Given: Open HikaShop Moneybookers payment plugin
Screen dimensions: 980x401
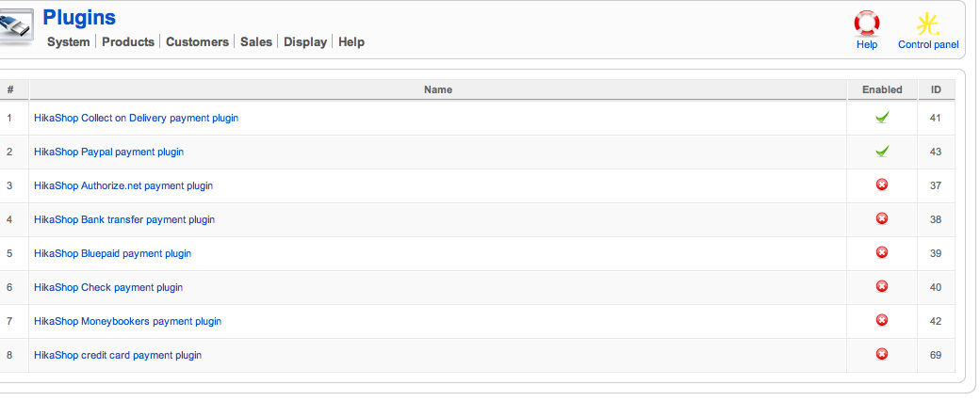Looking at the screenshot, I should click(127, 321).
